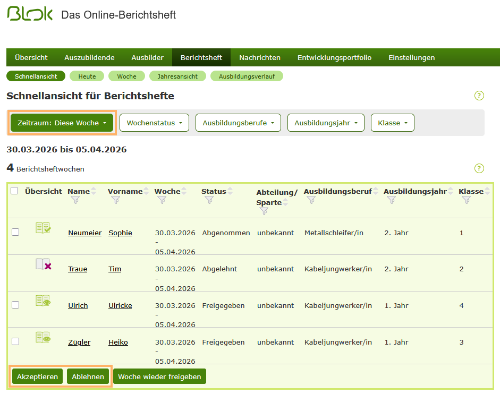
Task: Sort table by Ausbildungsberuf arrows
Action: tap(376, 191)
